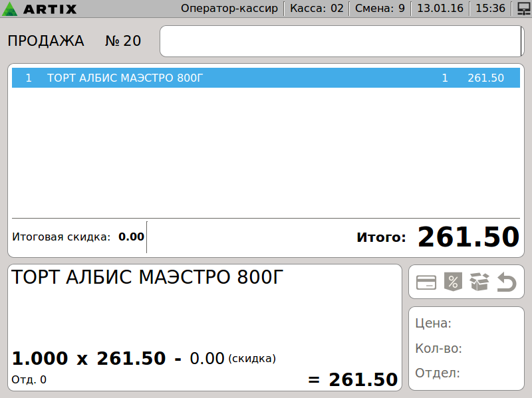
Task: Click the open box package icon
Action: (x=479, y=282)
